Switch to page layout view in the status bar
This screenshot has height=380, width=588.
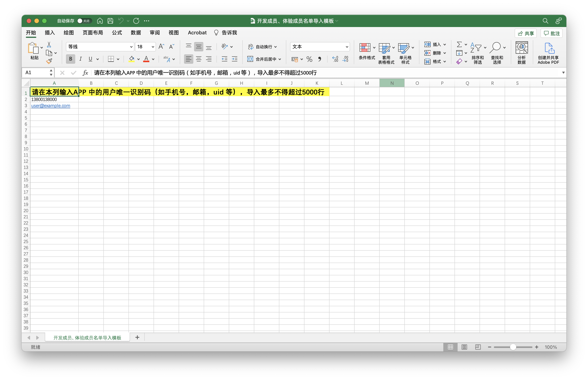coord(464,347)
